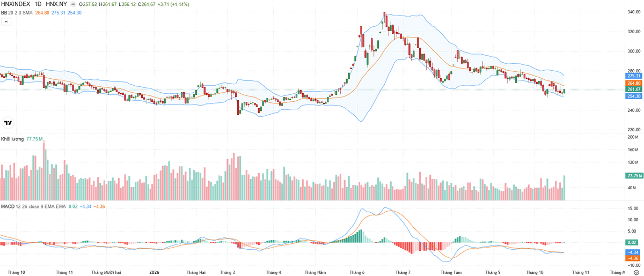Click the 264.80 orange price axis label
The height and width of the screenshot is (276, 644).
pyautogui.click(x=634, y=83)
